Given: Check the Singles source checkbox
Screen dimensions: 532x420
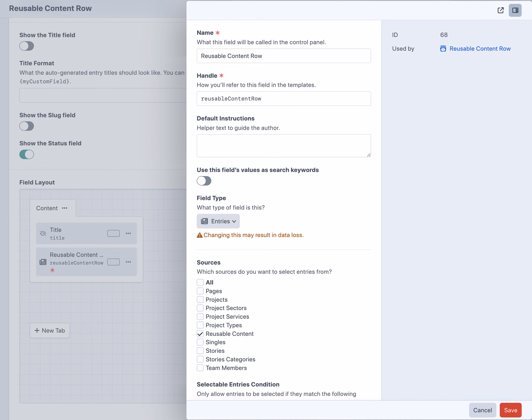Looking at the screenshot, I should pyautogui.click(x=200, y=342).
